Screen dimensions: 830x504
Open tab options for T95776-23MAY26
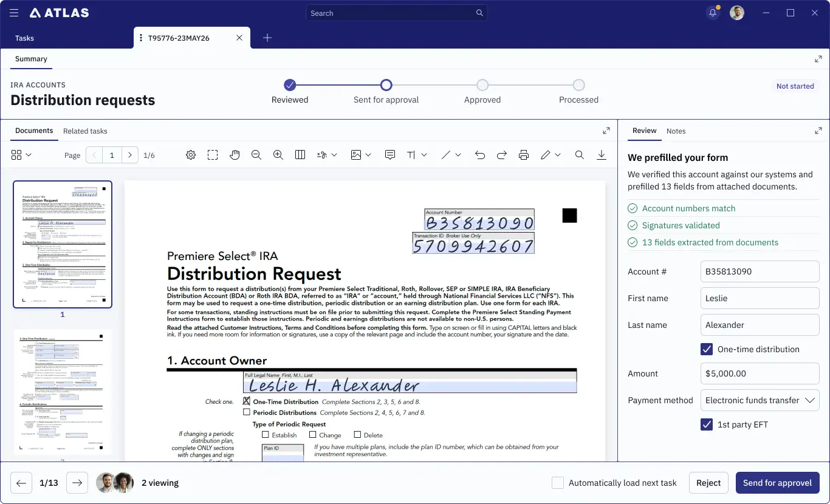click(x=141, y=38)
